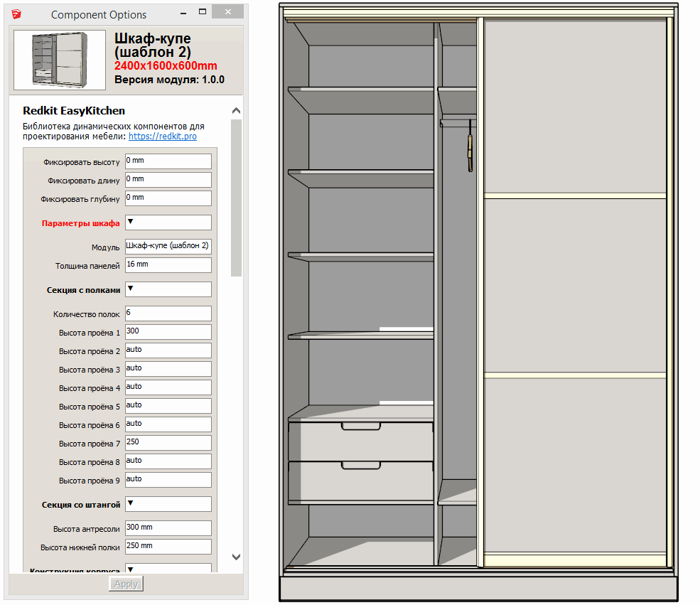Viewport: 700px width, 605px height.
Task: Maximize the Component Options window
Action: point(203,14)
